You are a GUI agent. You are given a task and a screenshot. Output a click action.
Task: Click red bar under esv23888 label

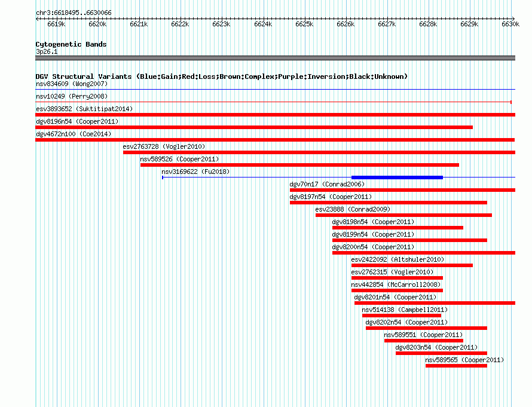point(403,215)
